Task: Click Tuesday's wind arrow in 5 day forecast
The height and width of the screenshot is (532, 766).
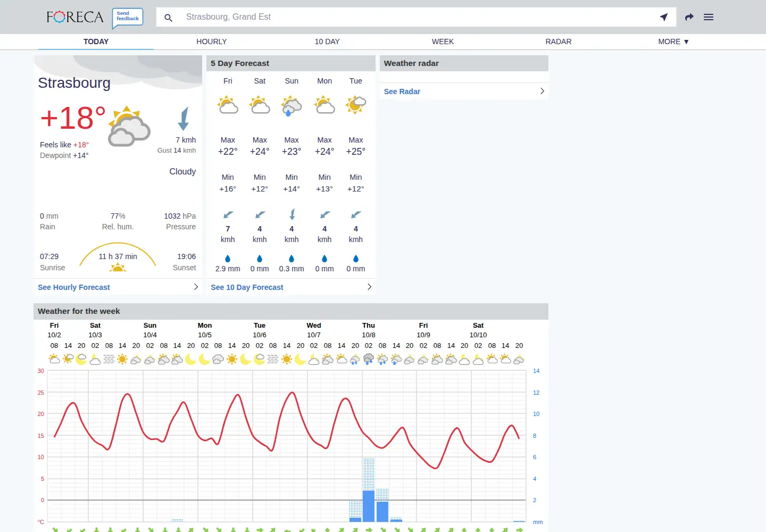Action: (356, 214)
